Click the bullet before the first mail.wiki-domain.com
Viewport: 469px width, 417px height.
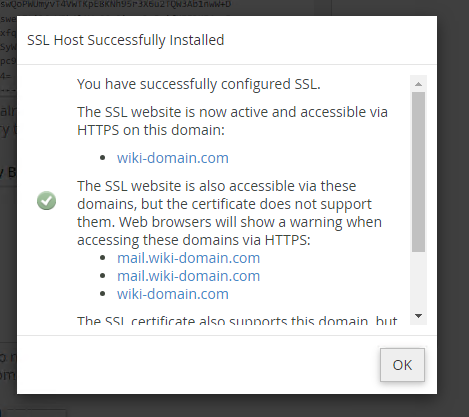(103, 258)
